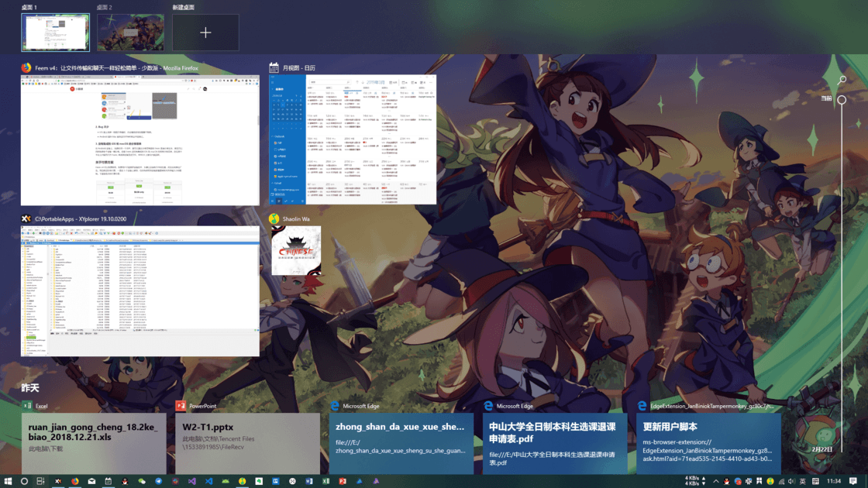Click the timeline search magnifier icon
Screen dimensions: 868x488
[842, 80]
